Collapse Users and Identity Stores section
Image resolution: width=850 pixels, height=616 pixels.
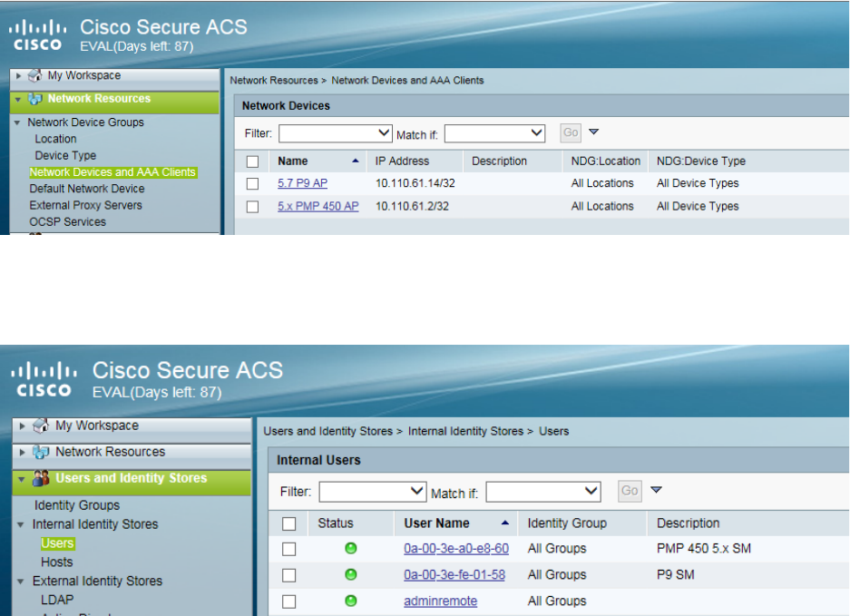(x=22, y=479)
